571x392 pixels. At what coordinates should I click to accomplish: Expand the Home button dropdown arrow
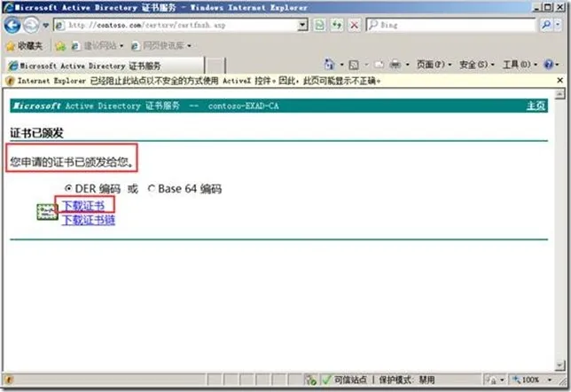point(341,65)
